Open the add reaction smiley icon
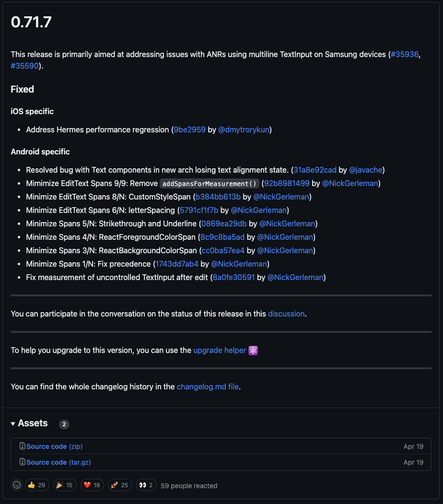The height and width of the screenshot is (504, 443). pos(16,485)
